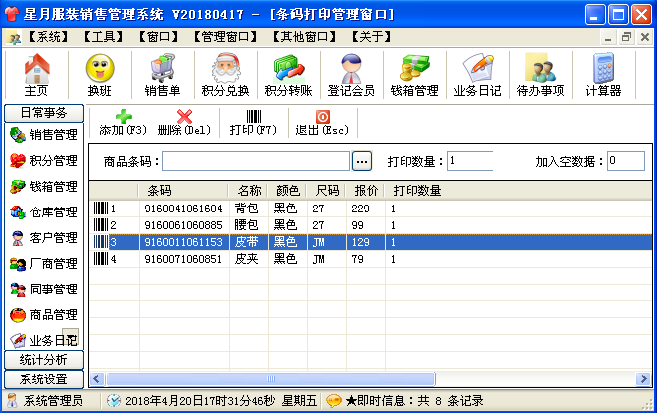Click the 颜色 column header
Screen dimensions: 657x413
point(287,191)
